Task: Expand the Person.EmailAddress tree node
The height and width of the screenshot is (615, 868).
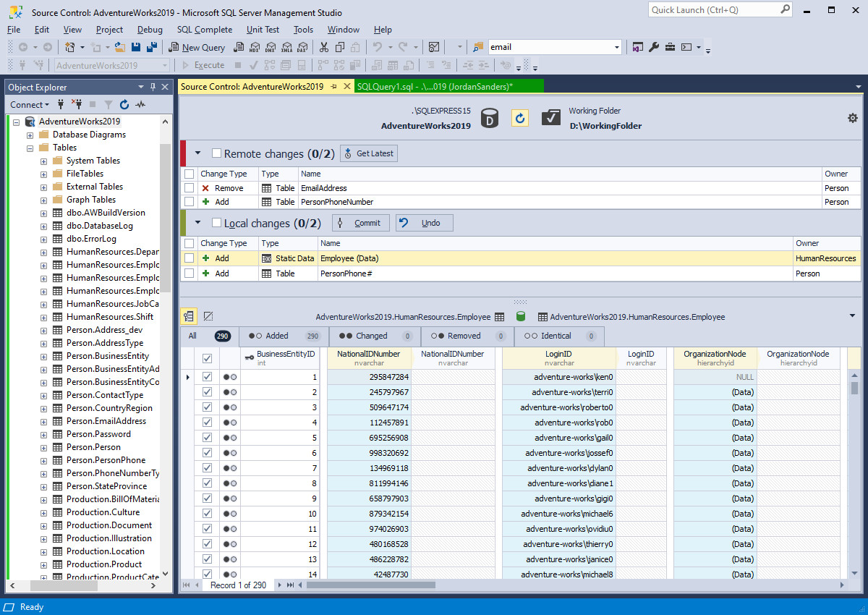Action: (x=45, y=420)
